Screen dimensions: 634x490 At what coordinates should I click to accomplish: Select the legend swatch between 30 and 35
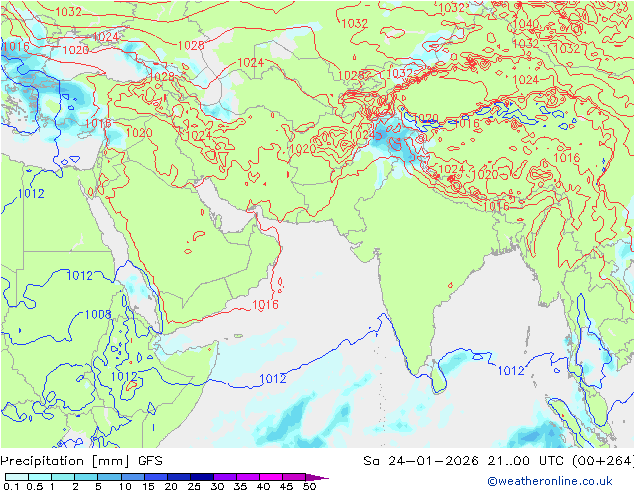coord(225,477)
